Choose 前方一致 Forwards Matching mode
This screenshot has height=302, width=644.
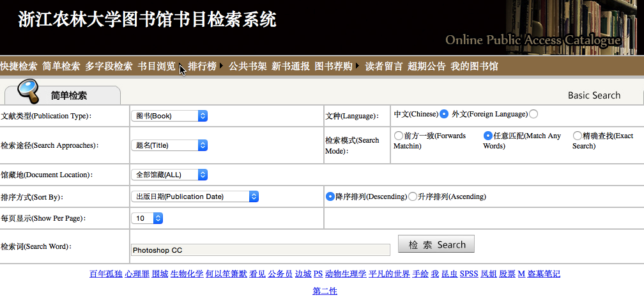click(x=399, y=136)
